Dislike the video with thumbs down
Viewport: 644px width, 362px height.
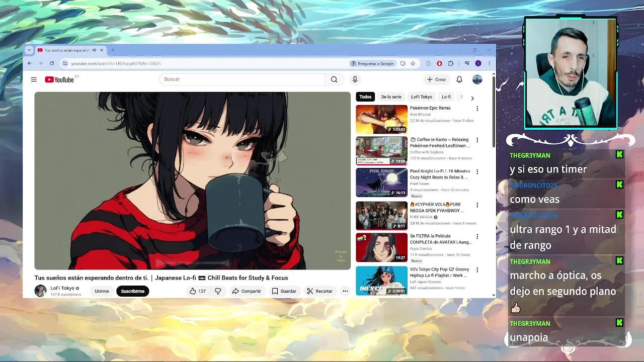pyautogui.click(x=218, y=291)
